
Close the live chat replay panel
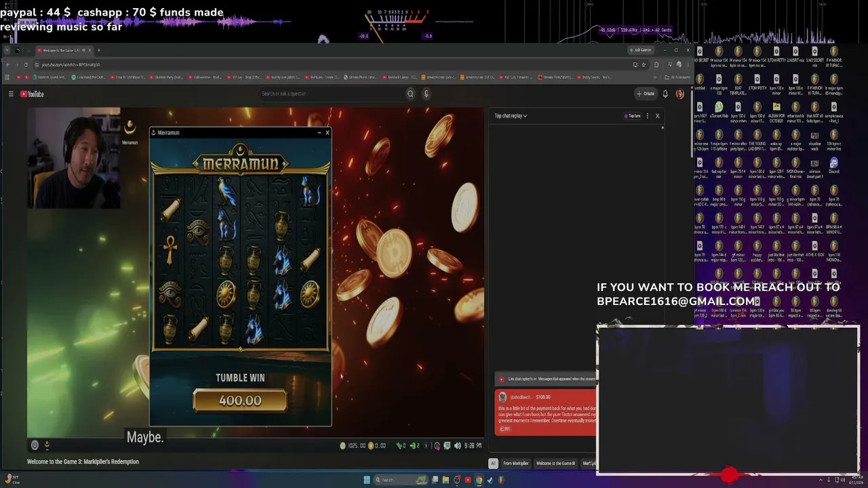[x=657, y=116]
